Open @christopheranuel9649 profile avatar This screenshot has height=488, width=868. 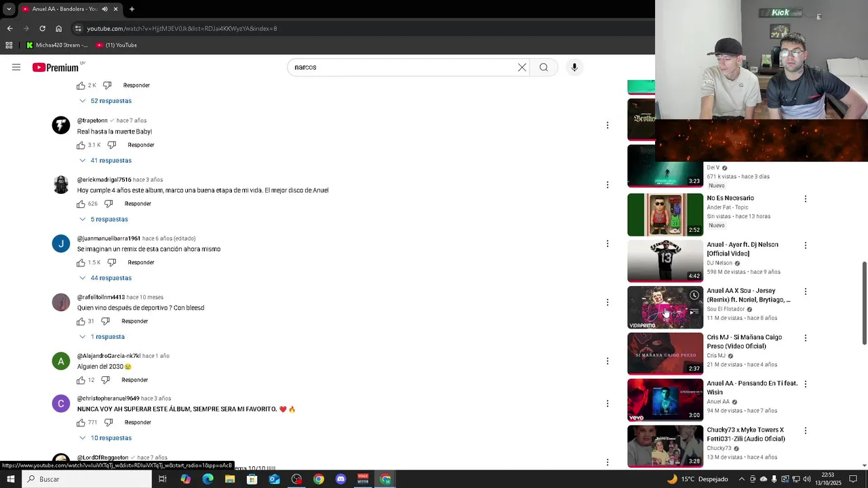coord(61,404)
